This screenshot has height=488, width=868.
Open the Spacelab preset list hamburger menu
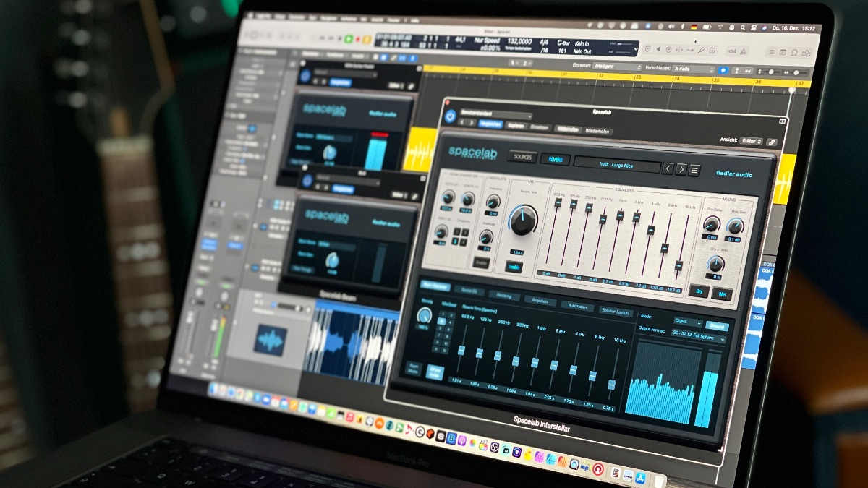694,171
